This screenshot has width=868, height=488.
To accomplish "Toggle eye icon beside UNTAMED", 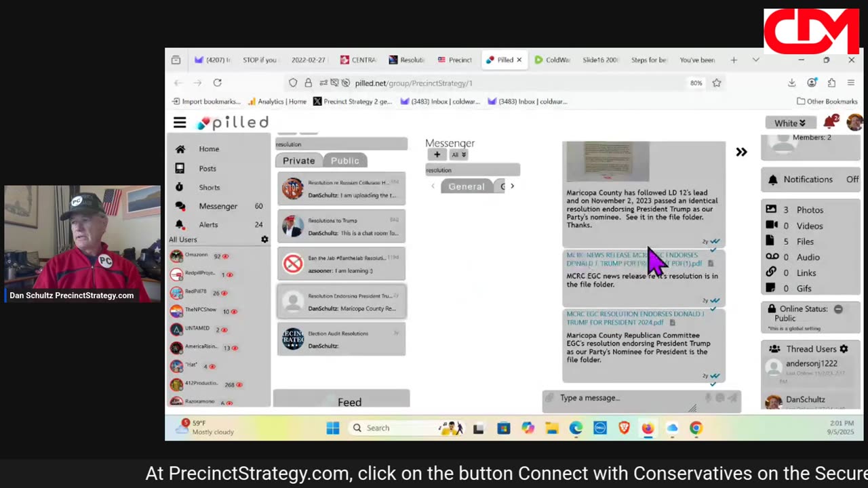I will (225, 329).
